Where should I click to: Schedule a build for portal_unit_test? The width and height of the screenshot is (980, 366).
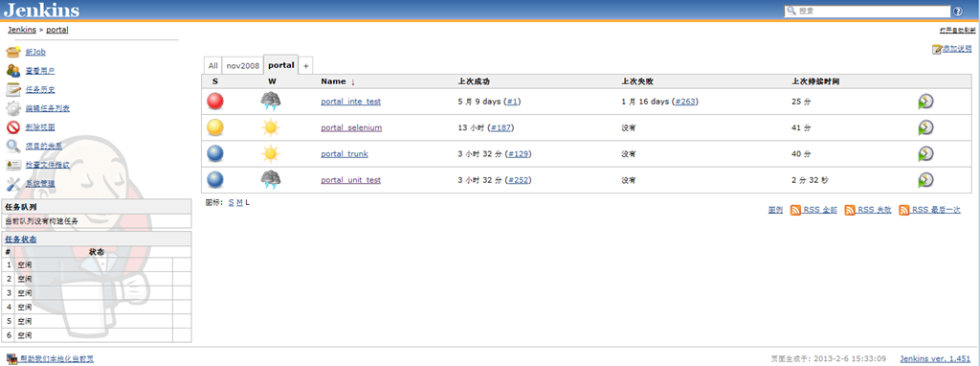pos(925,180)
